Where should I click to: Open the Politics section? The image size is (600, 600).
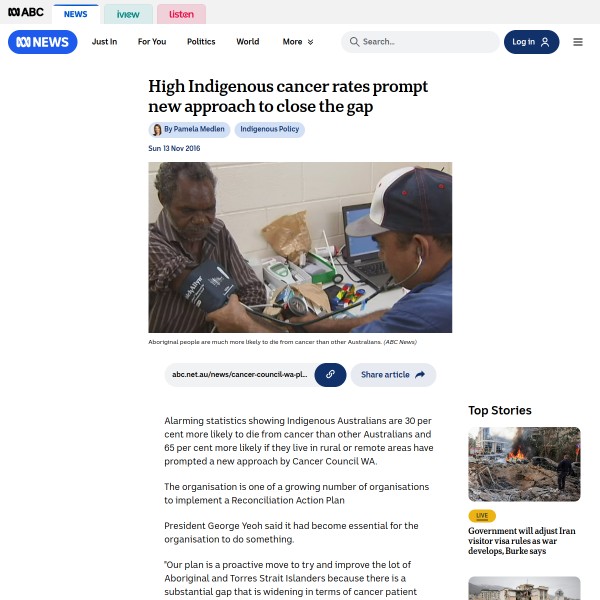(201, 42)
